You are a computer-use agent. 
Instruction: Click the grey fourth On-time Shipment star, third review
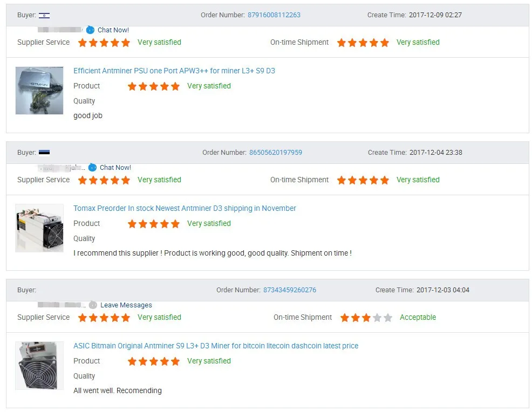(x=377, y=318)
